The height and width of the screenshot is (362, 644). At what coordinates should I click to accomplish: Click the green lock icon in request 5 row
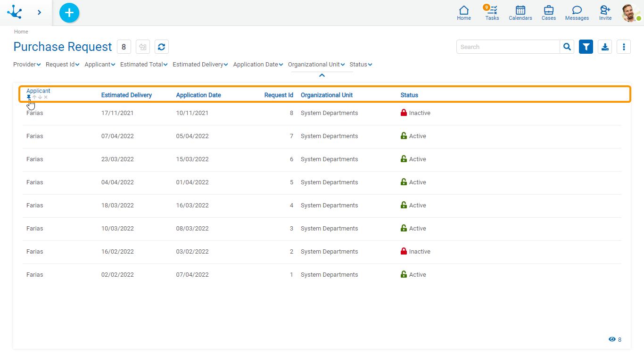tap(404, 182)
